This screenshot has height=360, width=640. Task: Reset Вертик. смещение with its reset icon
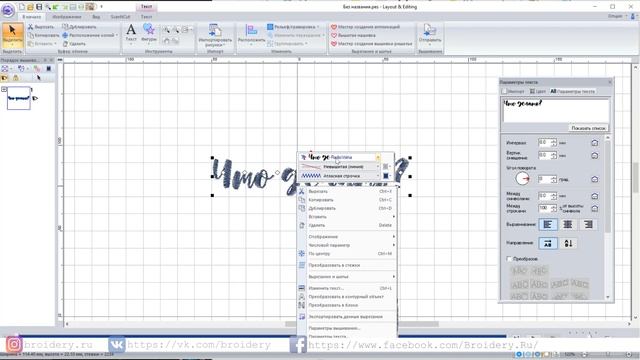(595, 156)
